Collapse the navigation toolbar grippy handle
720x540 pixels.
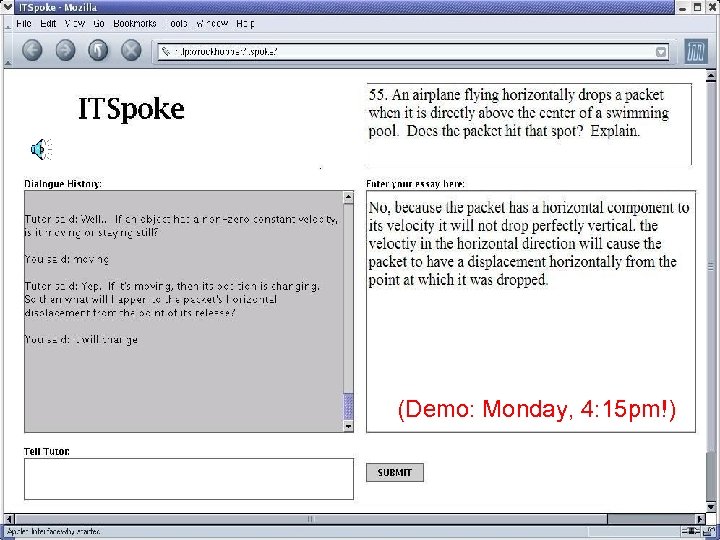7,51
